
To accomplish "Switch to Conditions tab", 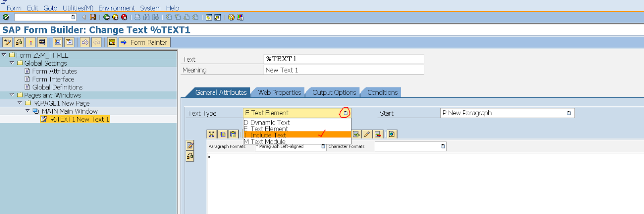I will click(x=382, y=92).
